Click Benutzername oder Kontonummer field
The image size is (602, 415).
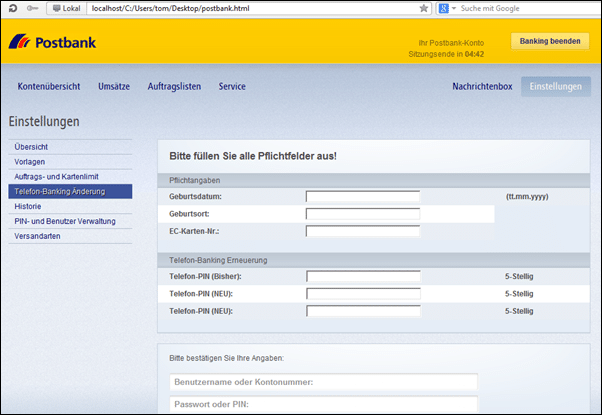pos(324,382)
